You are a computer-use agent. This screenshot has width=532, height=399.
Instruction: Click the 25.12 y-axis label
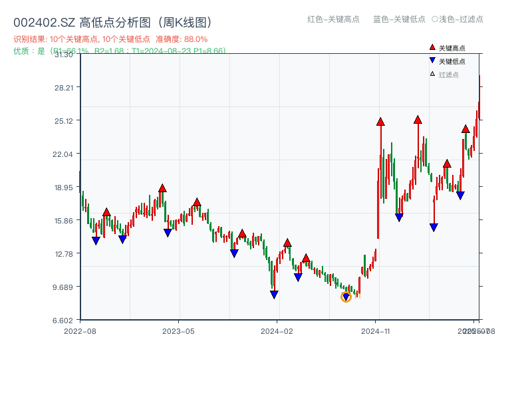(x=64, y=121)
